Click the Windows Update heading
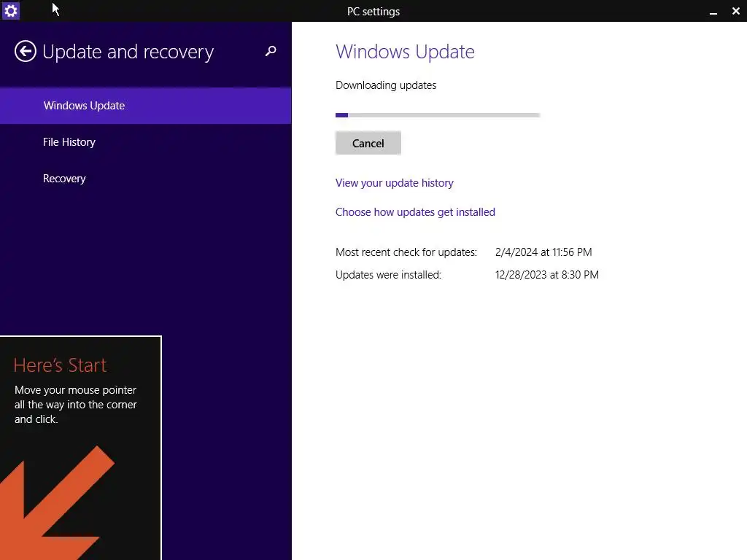Image resolution: width=747 pixels, height=560 pixels. click(x=405, y=52)
